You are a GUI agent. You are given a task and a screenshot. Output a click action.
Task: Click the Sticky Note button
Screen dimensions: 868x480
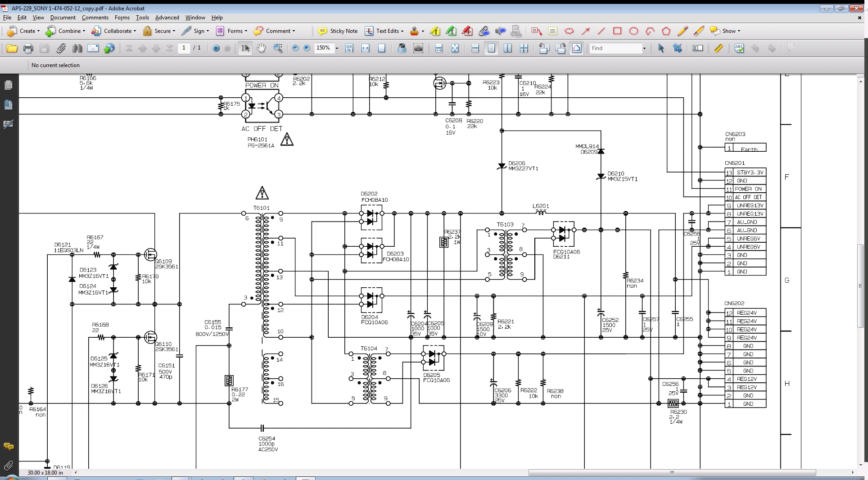[338, 31]
